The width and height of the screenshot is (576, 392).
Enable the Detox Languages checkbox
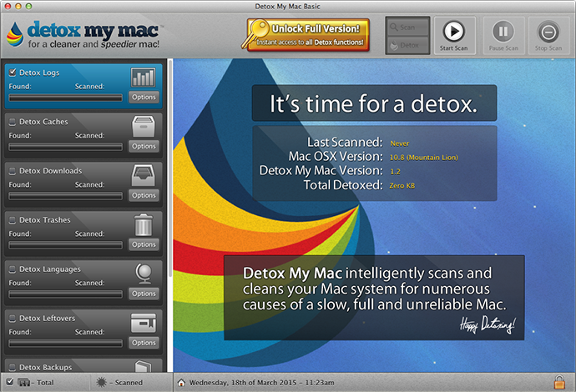pyautogui.click(x=13, y=269)
